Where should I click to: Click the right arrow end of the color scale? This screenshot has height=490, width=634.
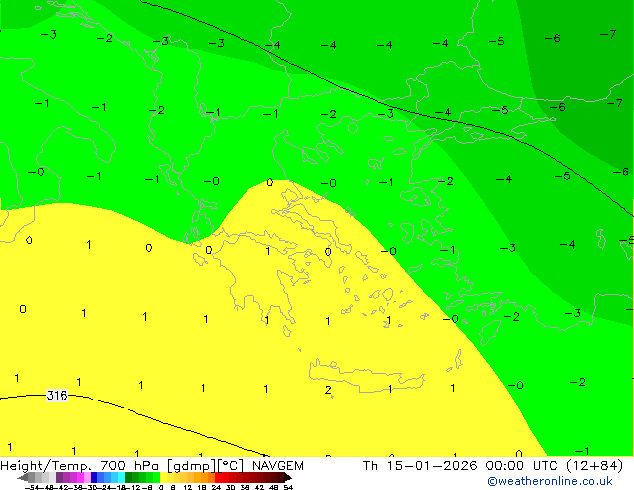pos(288,477)
